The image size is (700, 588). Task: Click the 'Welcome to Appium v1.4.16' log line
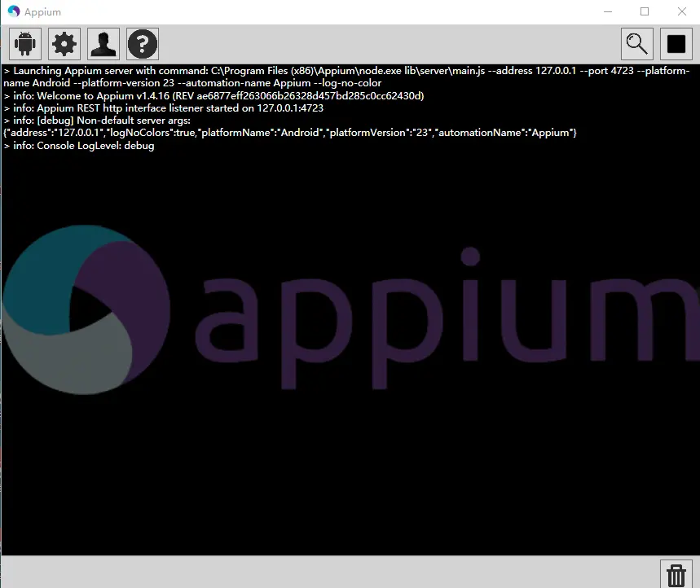coord(214,96)
